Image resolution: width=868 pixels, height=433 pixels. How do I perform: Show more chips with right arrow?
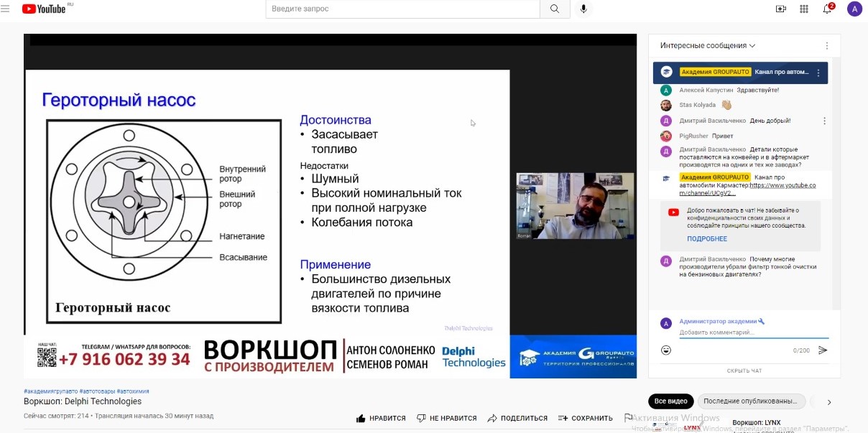[x=828, y=402]
